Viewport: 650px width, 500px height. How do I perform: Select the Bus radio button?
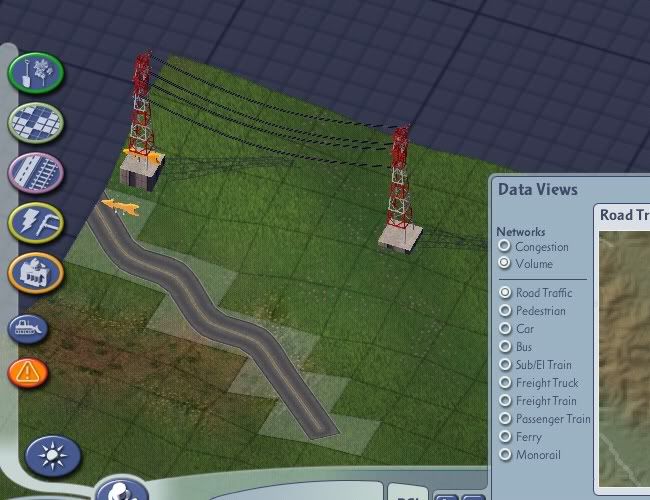(x=505, y=346)
